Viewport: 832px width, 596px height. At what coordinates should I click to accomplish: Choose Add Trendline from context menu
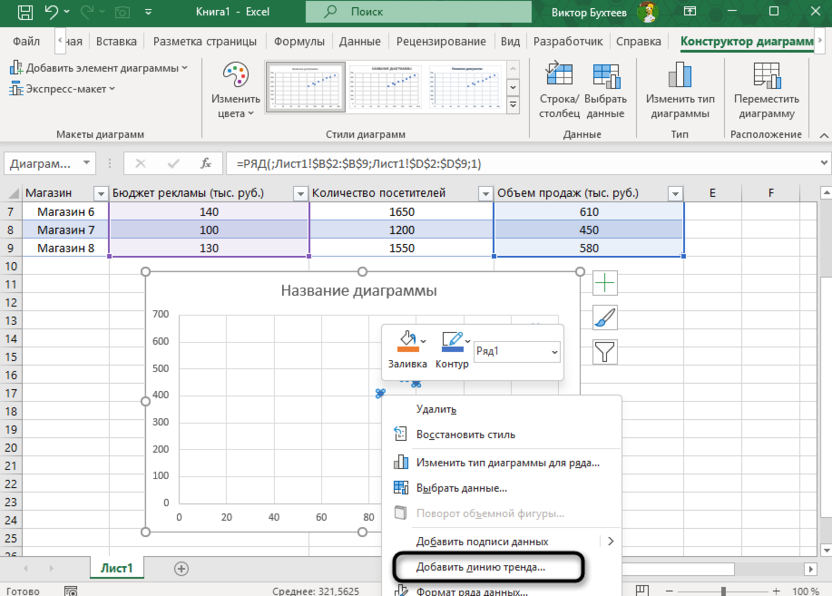pos(480,567)
